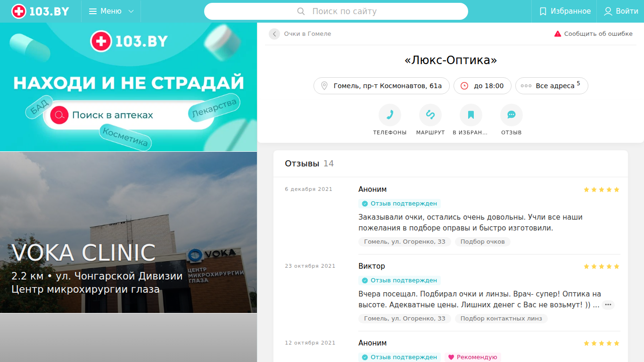
Task: Click the БАД tag on the banner
Action: click(39, 108)
